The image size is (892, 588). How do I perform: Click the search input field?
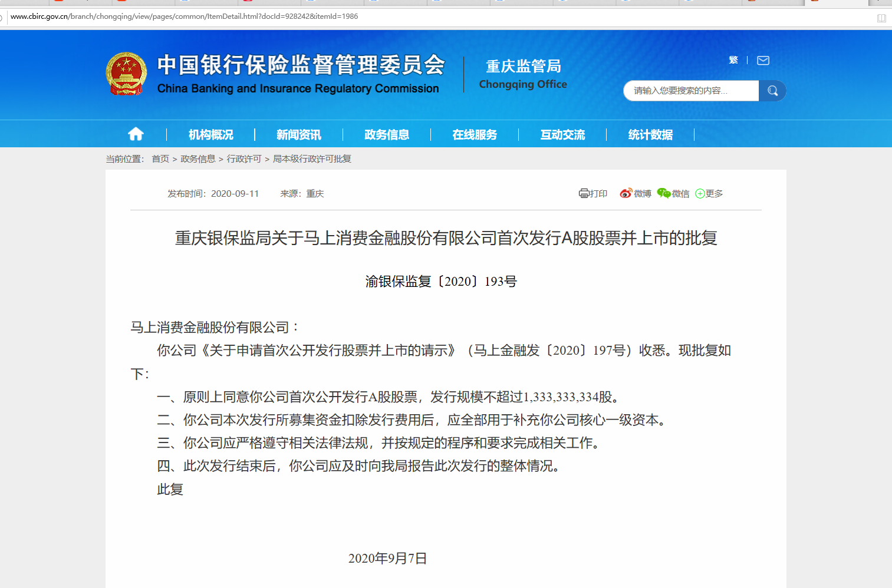[x=691, y=91]
